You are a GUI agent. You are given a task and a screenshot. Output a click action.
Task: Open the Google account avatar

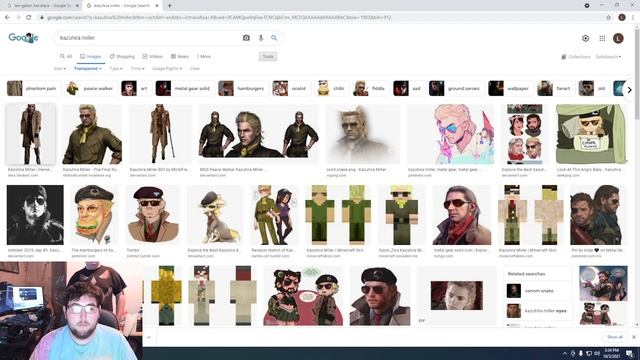[x=618, y=38]
